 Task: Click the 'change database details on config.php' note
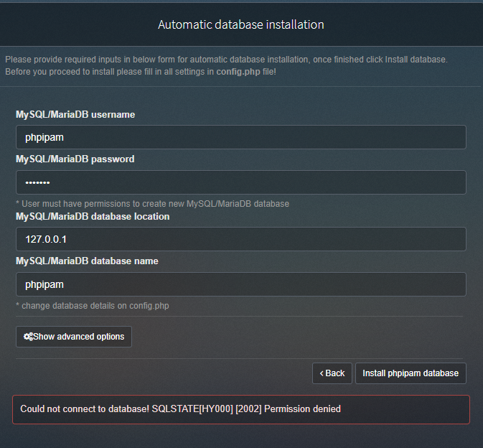[x=93, y=306]
